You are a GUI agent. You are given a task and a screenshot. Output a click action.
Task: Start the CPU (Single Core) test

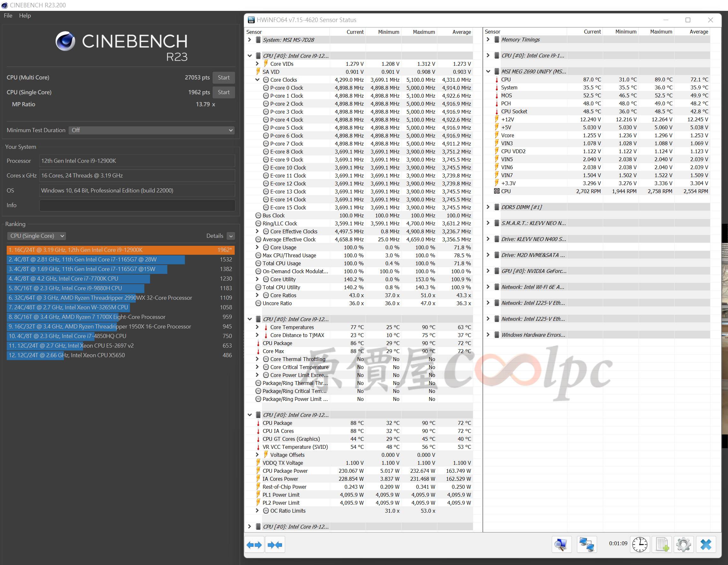pos(224,92)
